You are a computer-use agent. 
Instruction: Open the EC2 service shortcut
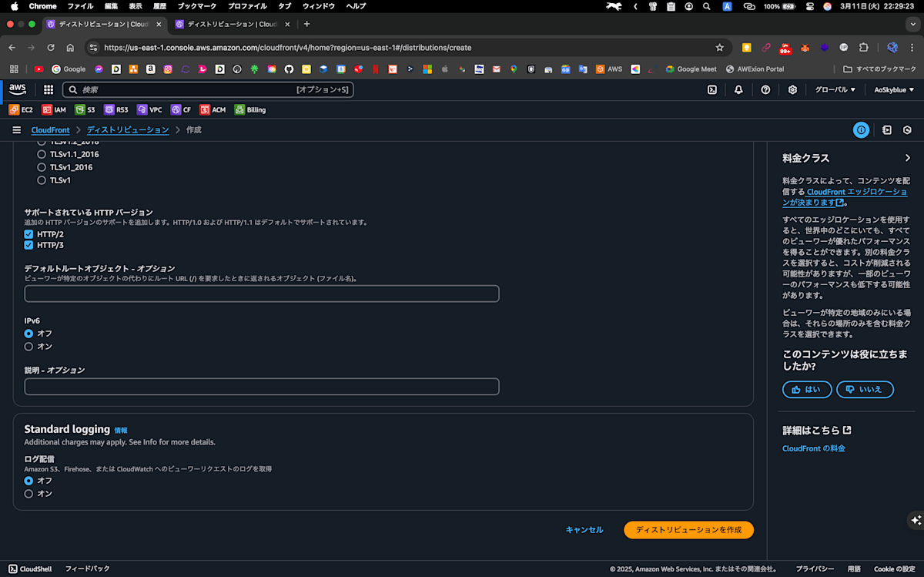pos(21,109)
